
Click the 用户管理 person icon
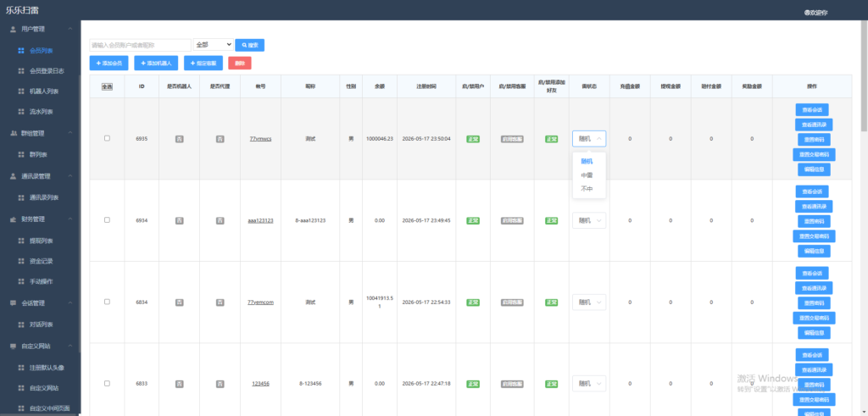coord(14,29)
